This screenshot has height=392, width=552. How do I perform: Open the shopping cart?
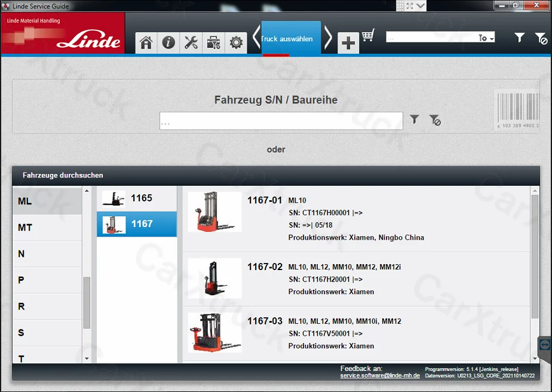click(368, 35)
